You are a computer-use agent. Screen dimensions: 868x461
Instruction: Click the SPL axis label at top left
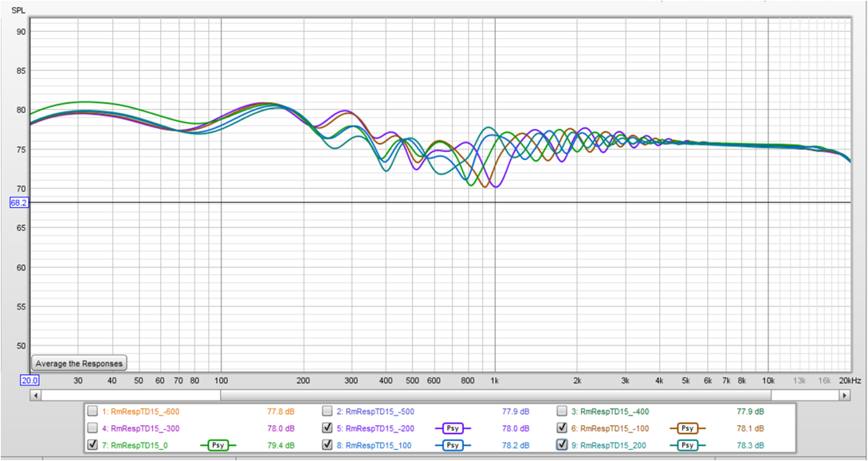pos(18,10)
